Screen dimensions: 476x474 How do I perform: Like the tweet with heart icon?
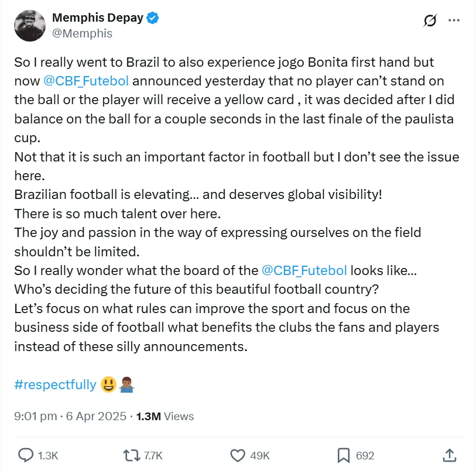pyautogui.click(x=237, y=455)
